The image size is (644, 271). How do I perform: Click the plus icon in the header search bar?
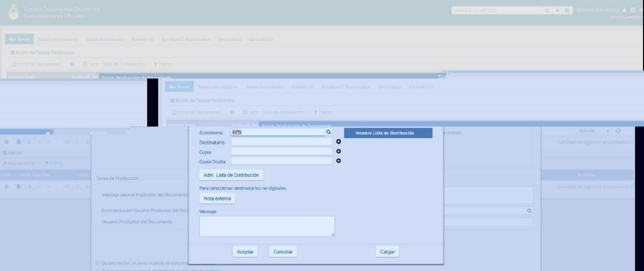[558, 10]
